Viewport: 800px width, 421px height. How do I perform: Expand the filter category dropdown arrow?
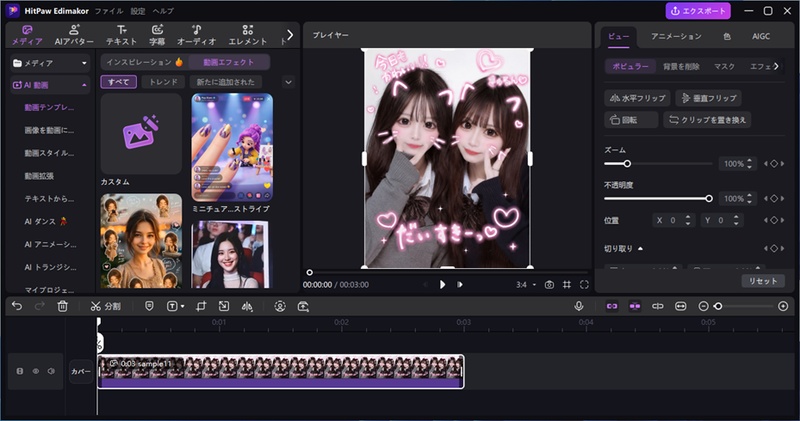coord(288,82)
